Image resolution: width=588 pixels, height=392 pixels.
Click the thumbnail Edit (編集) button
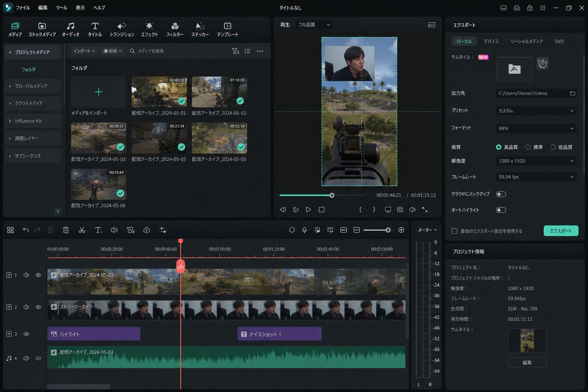[x=527, y=363]
